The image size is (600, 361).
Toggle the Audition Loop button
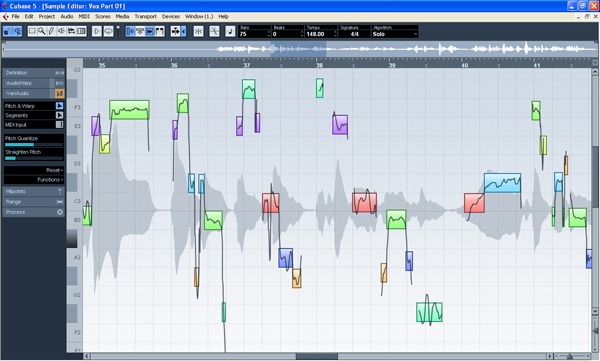click(109, 31)
